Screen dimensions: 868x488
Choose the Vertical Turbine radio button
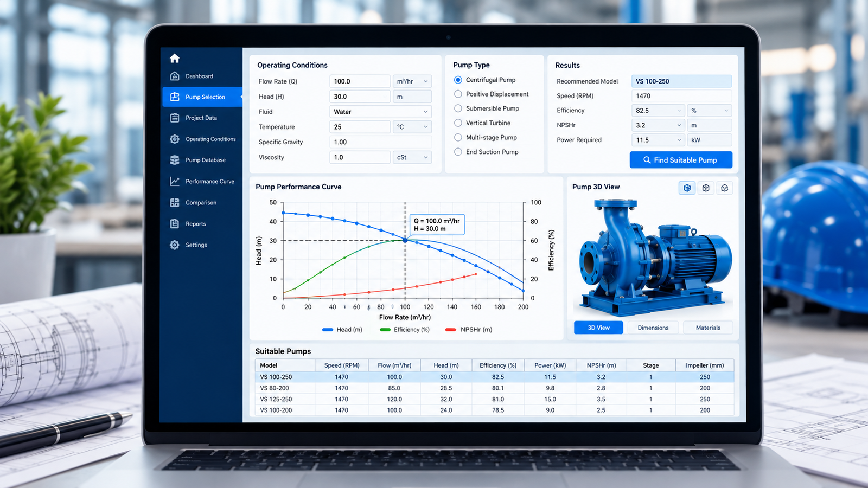coord(458,123)
